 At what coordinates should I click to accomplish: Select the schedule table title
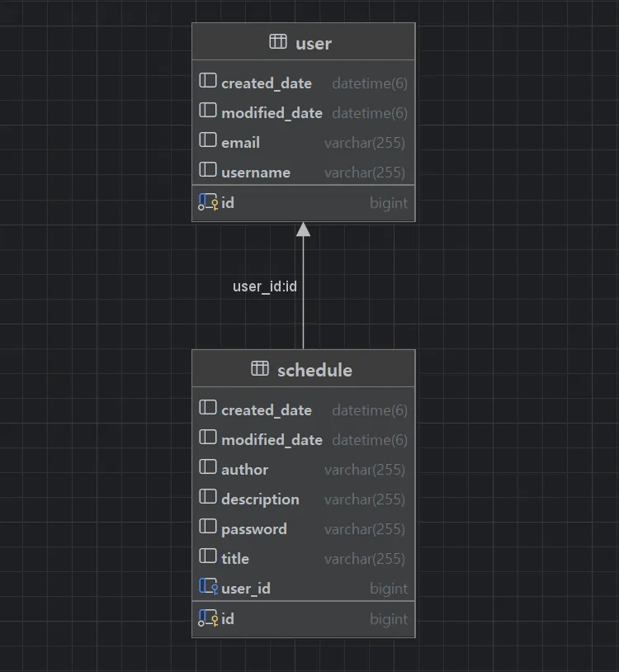[314, 370]
